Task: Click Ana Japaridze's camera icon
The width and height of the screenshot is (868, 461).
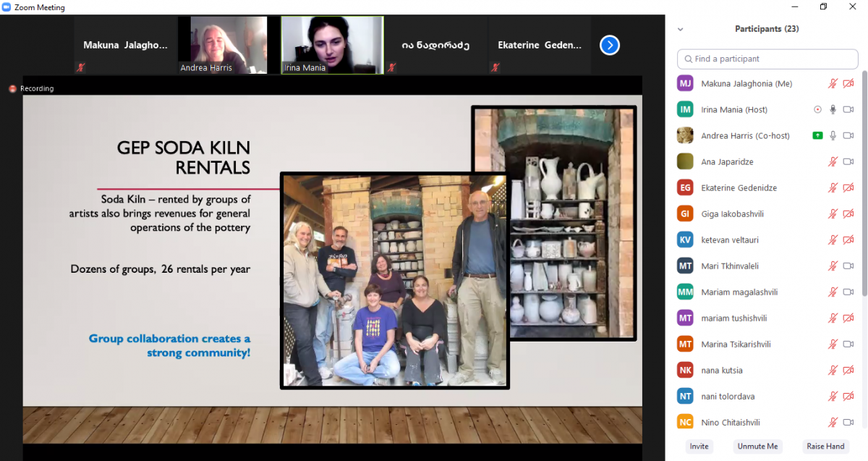Action: 848,161
